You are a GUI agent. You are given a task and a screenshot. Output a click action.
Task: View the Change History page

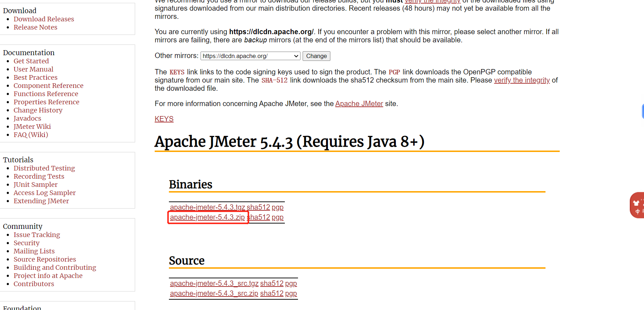pyautogui.click(x=38, y=110)
